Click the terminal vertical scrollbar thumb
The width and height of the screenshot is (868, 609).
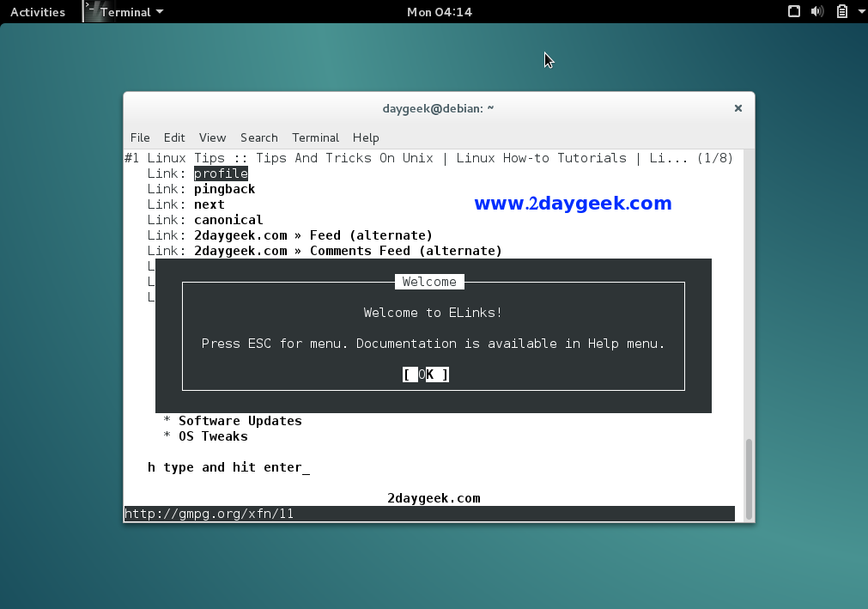coord(749,479)
